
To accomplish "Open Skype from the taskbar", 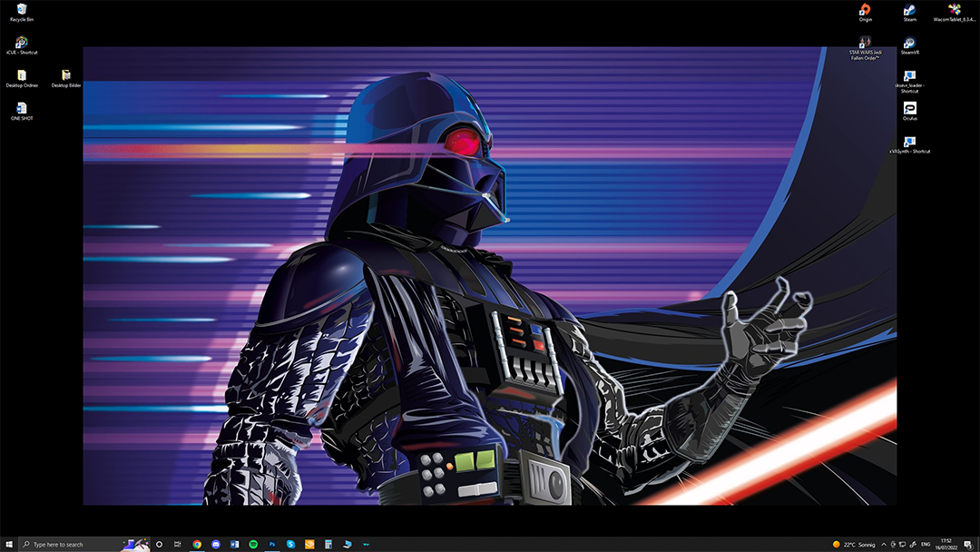I will [290, 544].
